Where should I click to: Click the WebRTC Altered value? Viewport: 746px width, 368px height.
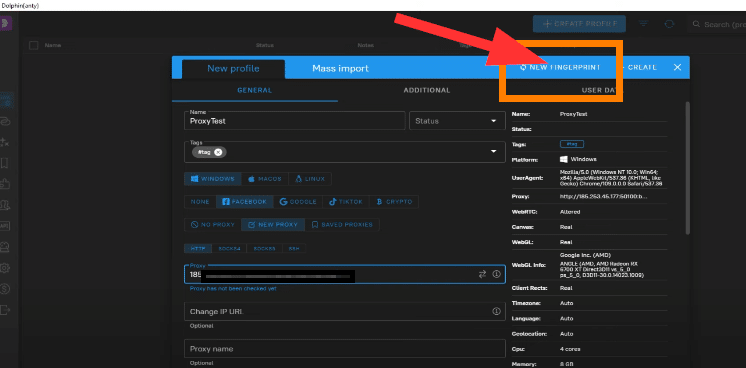[x=570, y=212]
